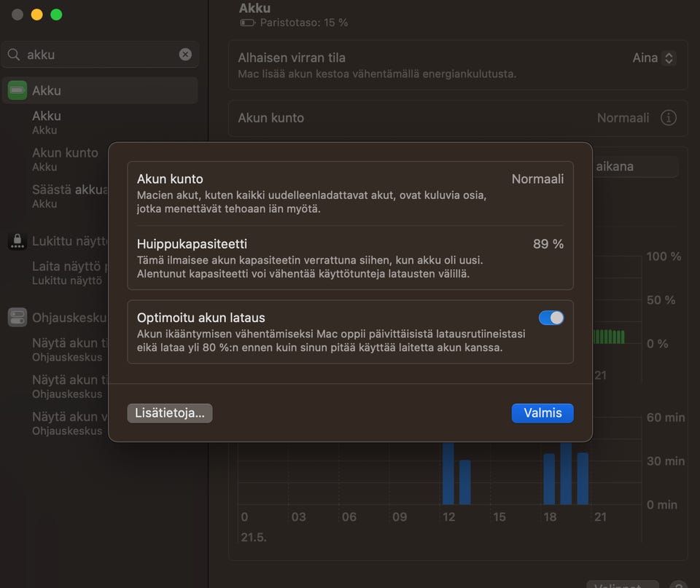The height and width of the screenshot is (588, 700).
Task: Click the Akun kunto row in background
Action: 458,118
